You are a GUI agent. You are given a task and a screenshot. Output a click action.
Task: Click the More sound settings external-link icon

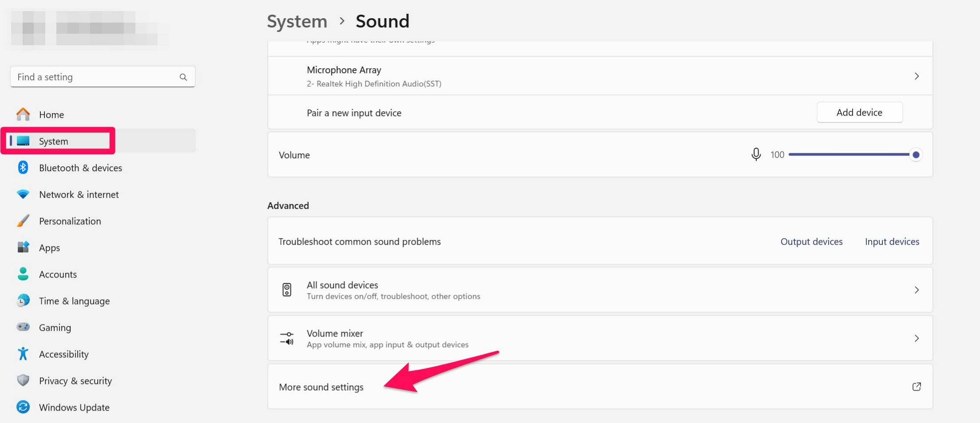[x=917, y=387]
